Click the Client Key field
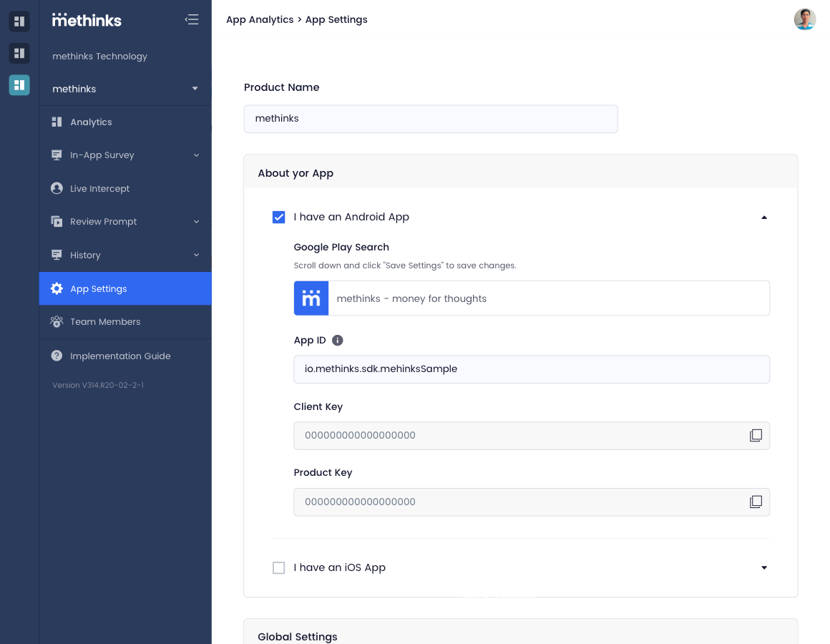Image resolution: width=830 pixels, height=644 pixels. (532, 436)
